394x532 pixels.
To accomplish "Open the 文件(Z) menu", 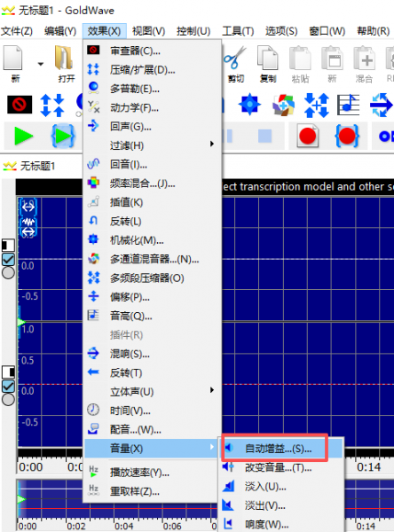I will click(x=17, y=31).
